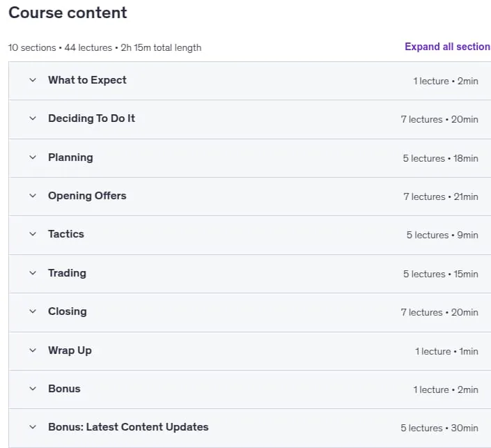Click the Closing section chevron

click(x=33, y=311)
